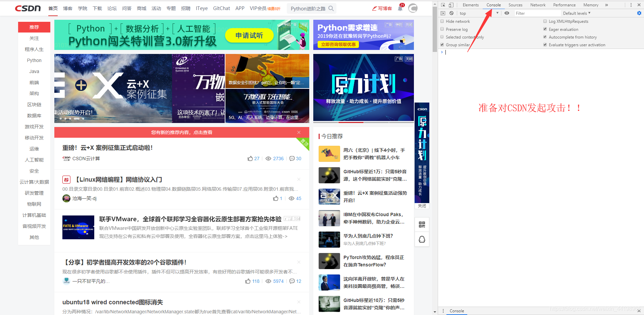The width and height of the screenshot is (644, 315).
Task: Open the Memory tab
Action: (x=591, y=5)
